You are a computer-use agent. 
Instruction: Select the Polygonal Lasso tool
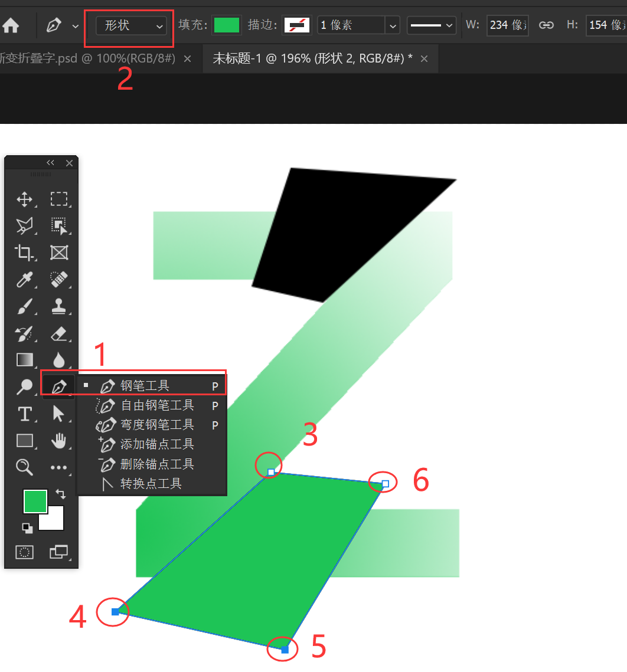point(25,226)
